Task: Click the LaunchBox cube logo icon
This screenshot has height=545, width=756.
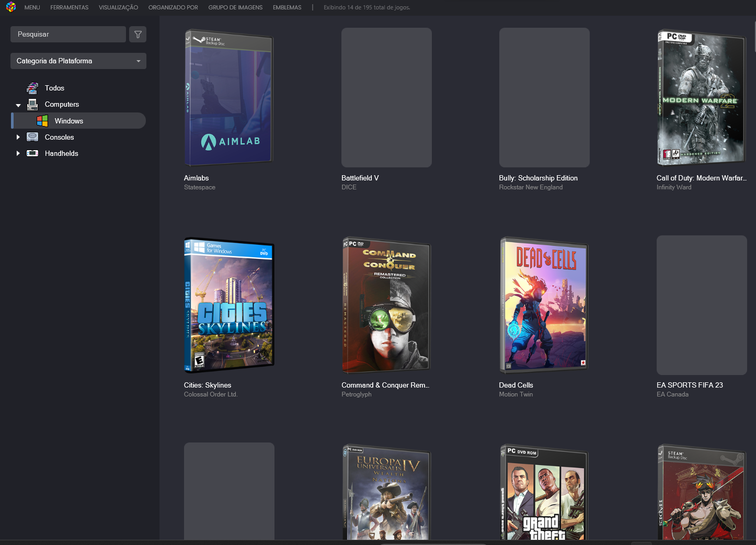Action: (x=11, y=7)
